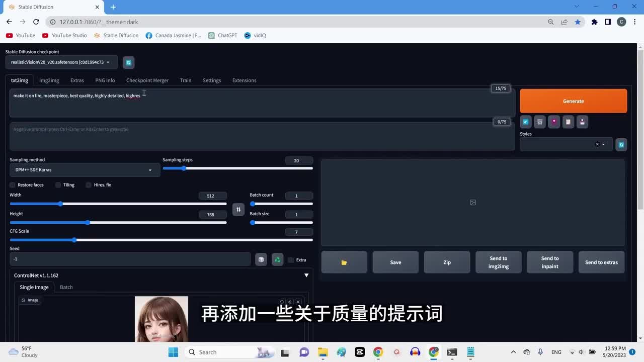The height and width of the screenshot is (362, 644).
Task: Click Send to inpaint button
Action: pos(549,262)
